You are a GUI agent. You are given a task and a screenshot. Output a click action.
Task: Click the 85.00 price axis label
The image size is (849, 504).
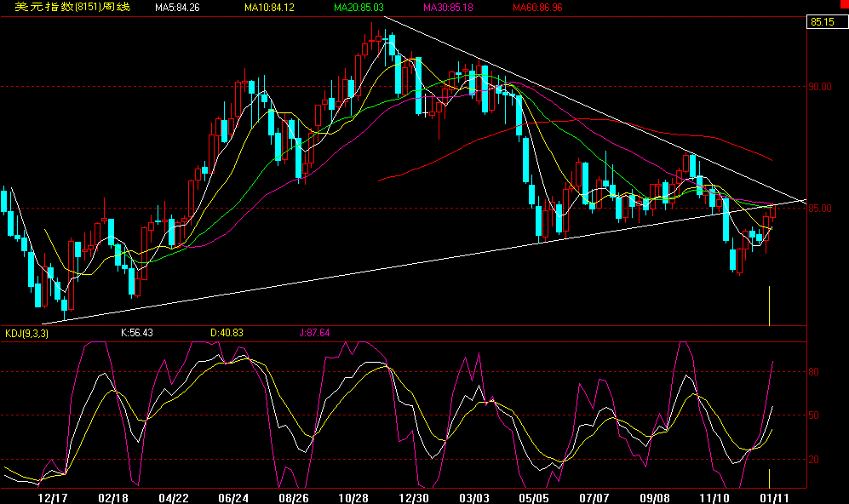(820, 209)
